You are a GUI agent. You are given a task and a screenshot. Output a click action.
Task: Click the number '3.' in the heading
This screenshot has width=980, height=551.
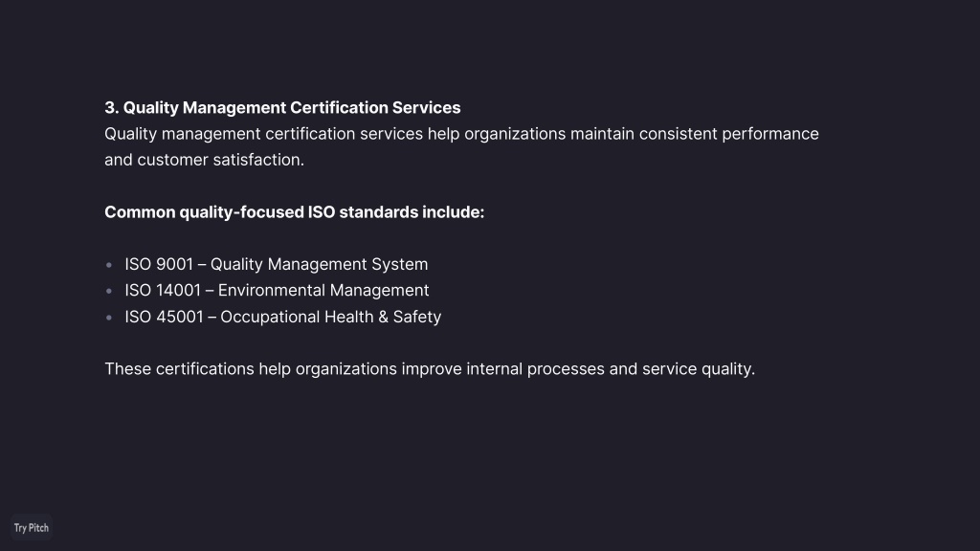(x=111, y=108)
